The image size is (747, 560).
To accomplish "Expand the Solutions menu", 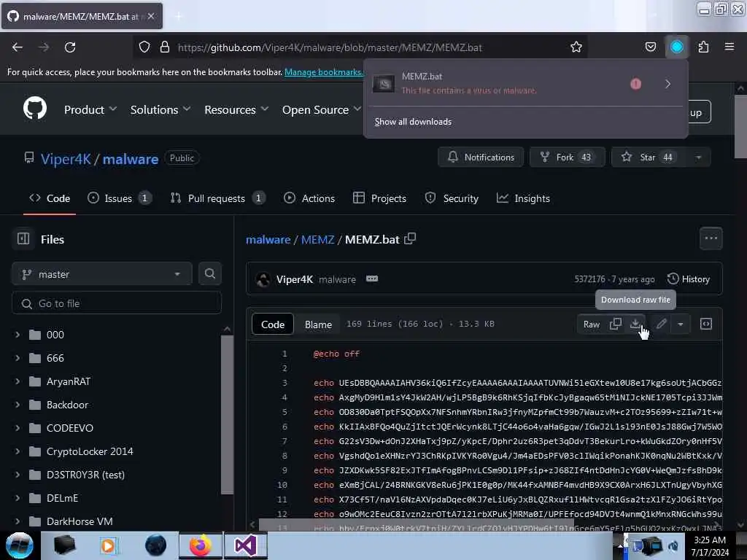I will point(160,109).
